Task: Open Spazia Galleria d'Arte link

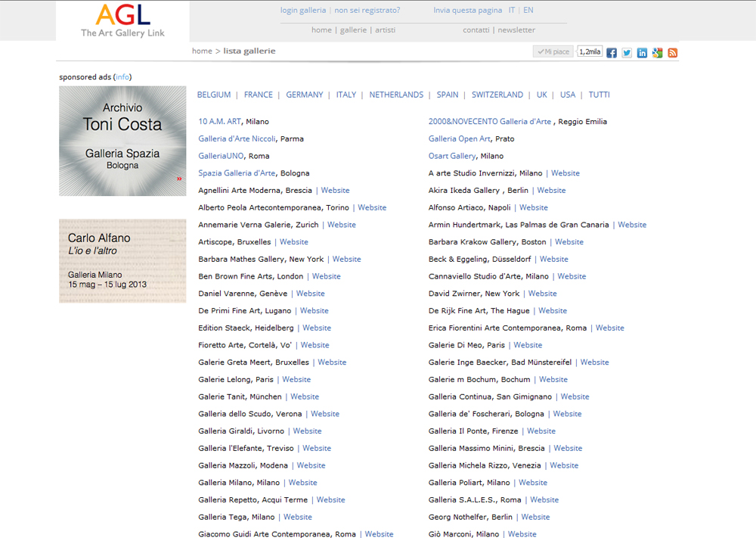Action: [237, 173]
